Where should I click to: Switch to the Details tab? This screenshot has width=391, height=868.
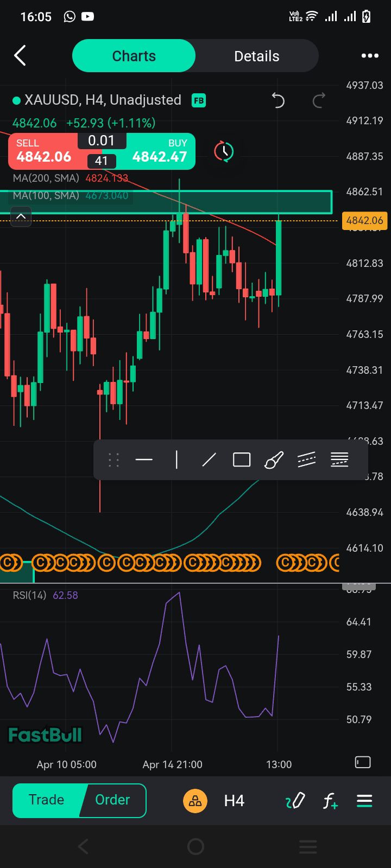click(256, 56)
